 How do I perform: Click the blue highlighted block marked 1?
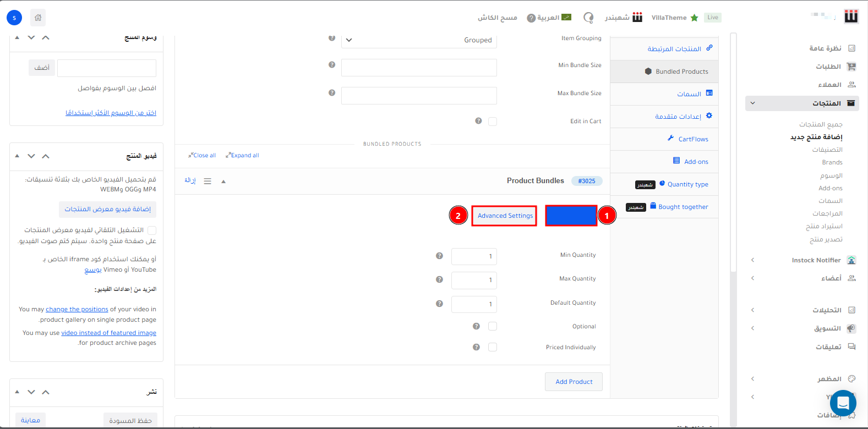click(x=571, y=216)
